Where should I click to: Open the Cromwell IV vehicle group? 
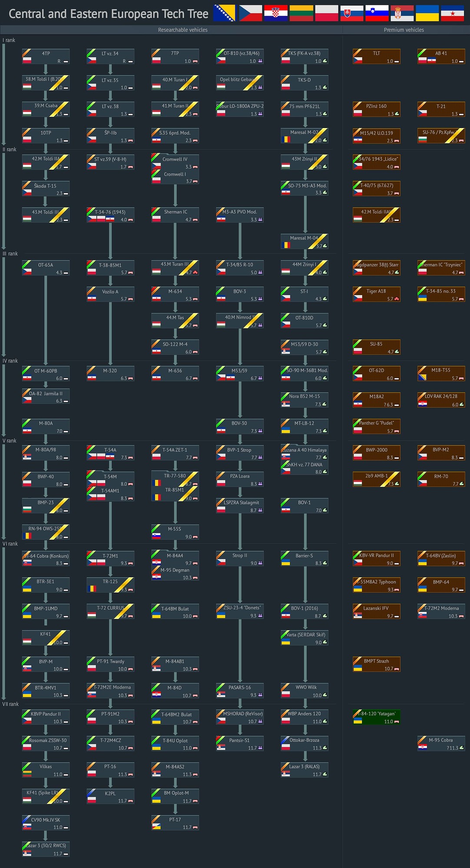click(175, 162)
